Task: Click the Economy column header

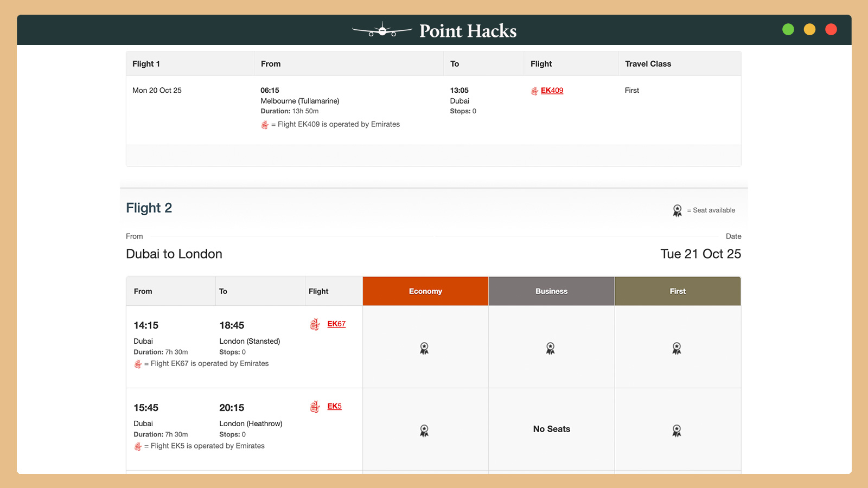Action: click(x=425, y=291)
